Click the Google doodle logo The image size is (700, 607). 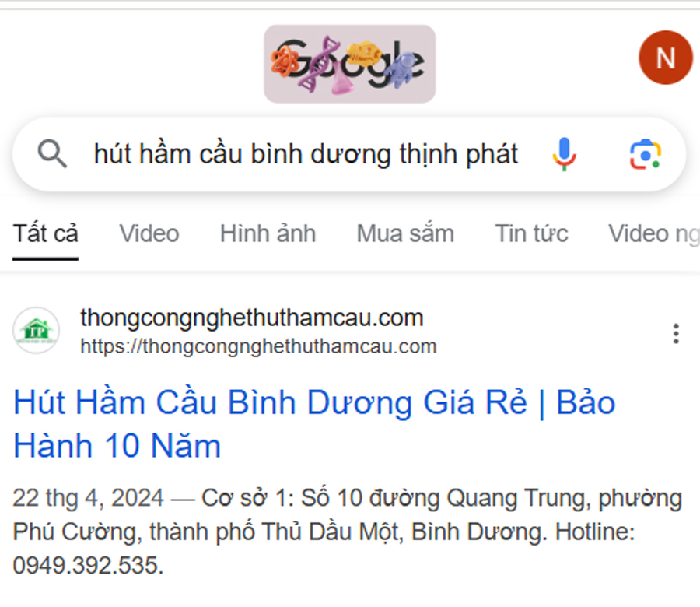(349, 64)
